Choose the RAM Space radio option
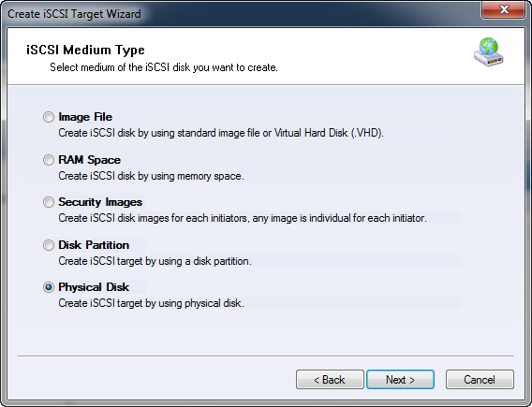This screenshot has height=407, width=532. (49, 160)
